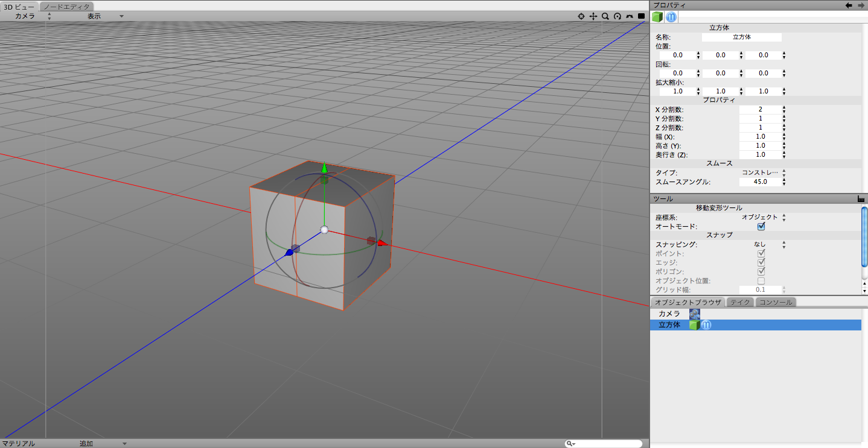Click the material search field
Image resolution: width=868 pixels, height=448 pixels.
click(x=604, y=444)
